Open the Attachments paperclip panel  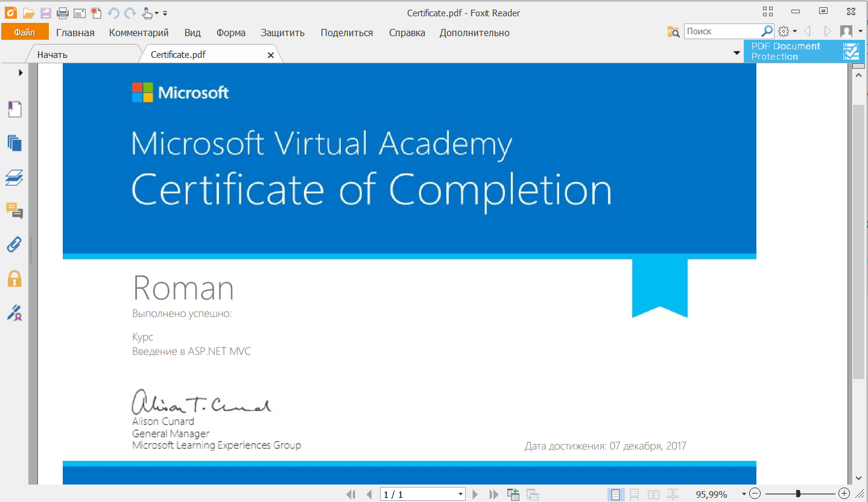[14, 244]
